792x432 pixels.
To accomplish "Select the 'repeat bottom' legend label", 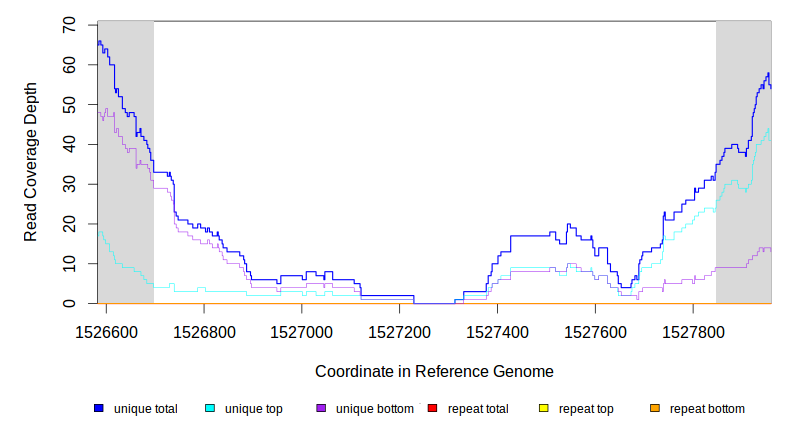I will point(706,409).
